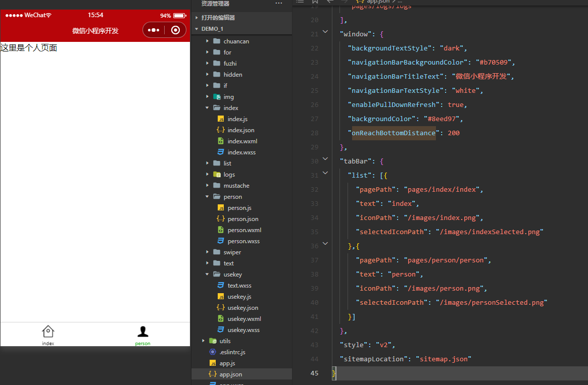588x385 pixels.
Task: Expand the swiper folder
Action: (x=232, y=252)
